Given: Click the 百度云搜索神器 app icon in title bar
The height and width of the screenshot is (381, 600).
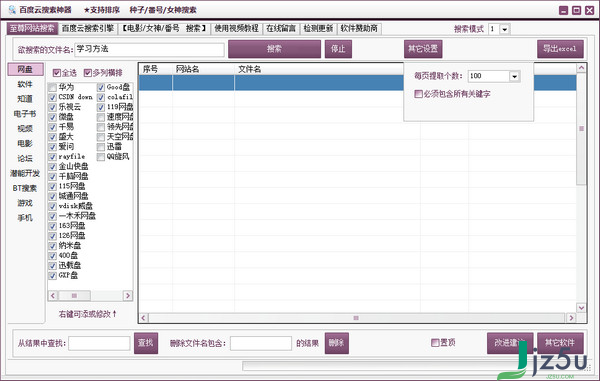Looking at the screenshot, I should (x=12, y=10).
